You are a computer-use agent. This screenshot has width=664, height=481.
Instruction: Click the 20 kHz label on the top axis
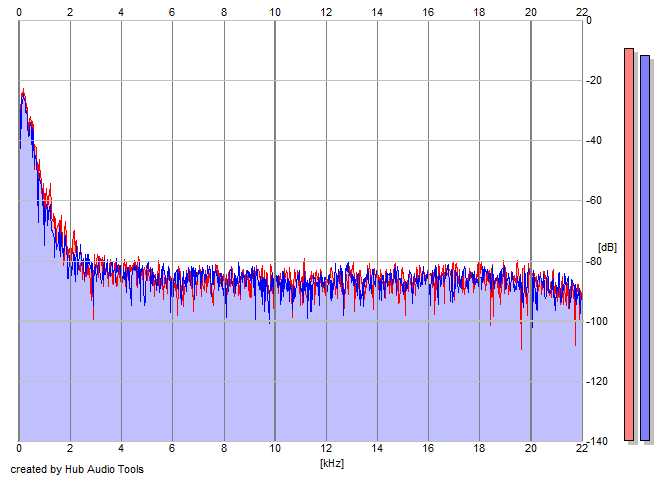[531, 12]
